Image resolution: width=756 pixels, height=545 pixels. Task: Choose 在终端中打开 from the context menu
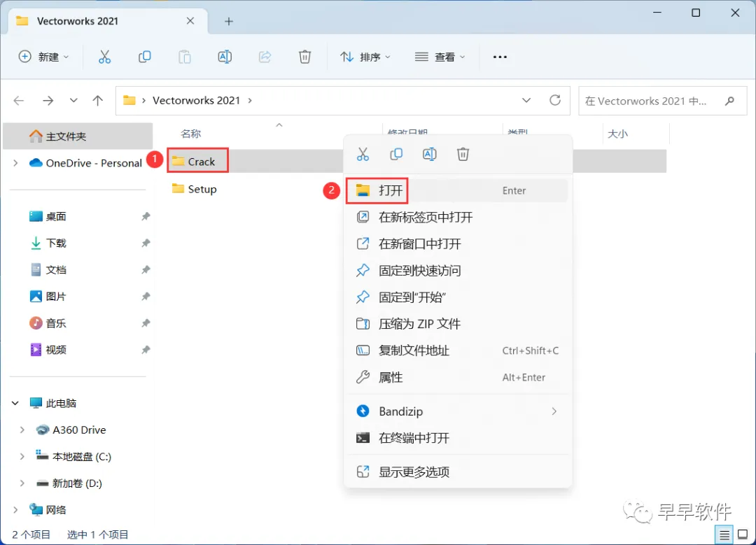[457, 438]
